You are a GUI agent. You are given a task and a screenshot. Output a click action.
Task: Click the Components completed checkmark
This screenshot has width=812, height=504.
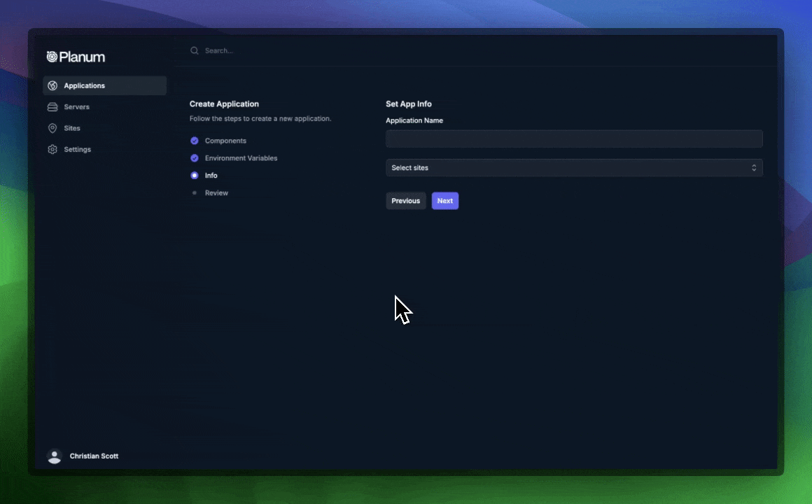(194, 140)
